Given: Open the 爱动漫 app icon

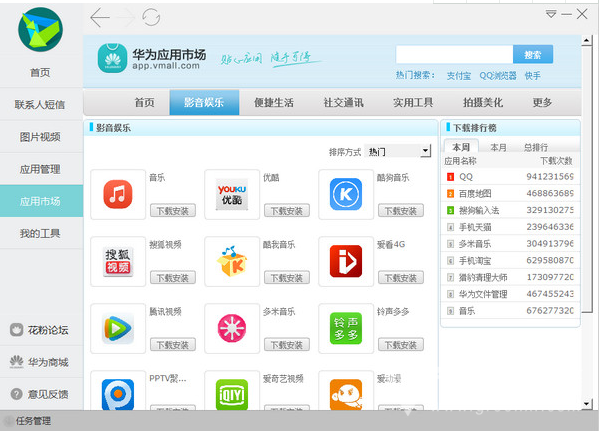Looking at the screenshot, I should [x=346, y=394].
